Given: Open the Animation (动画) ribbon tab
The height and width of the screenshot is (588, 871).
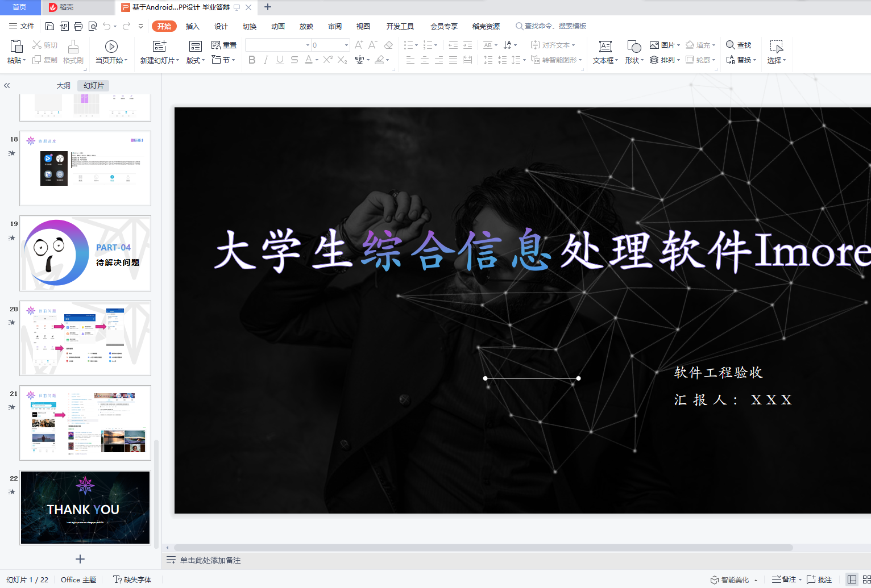Looking at the screenshot, I should tap(278, 26).
